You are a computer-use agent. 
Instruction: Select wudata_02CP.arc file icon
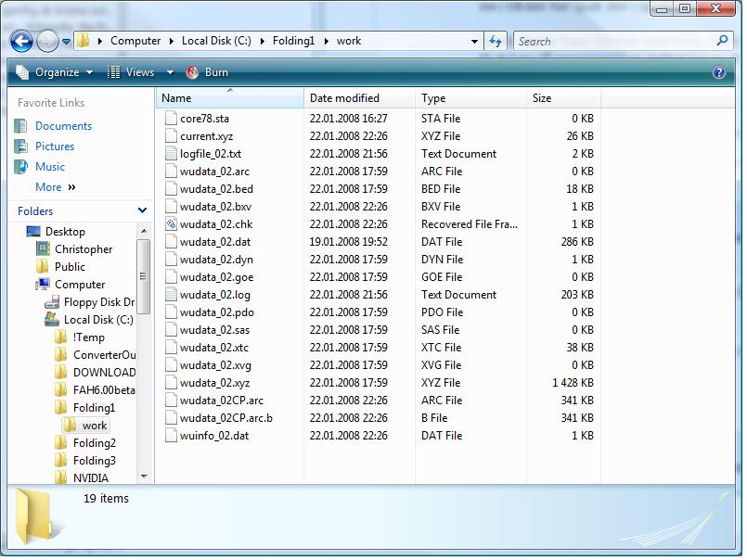(171, 401)
